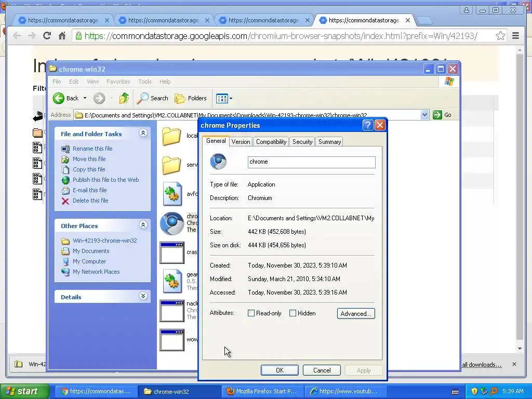Collapse the File and Folder Tasks panel

tap(143, 133)
